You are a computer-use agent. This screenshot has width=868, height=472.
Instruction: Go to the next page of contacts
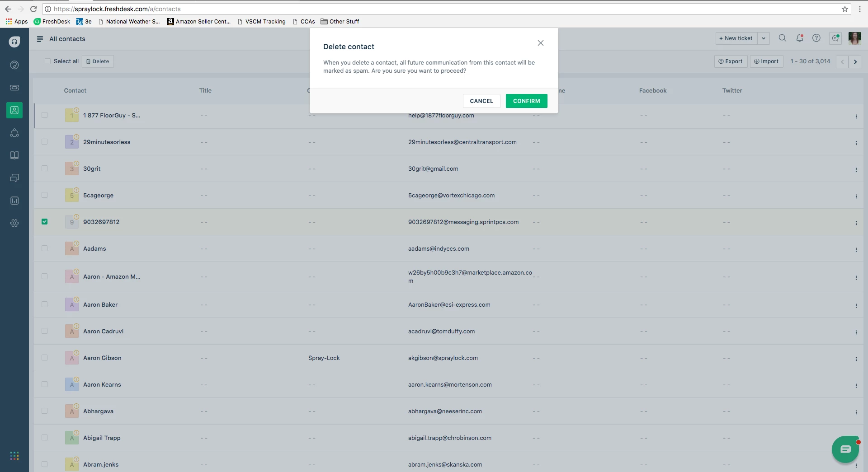coord(855,61)
